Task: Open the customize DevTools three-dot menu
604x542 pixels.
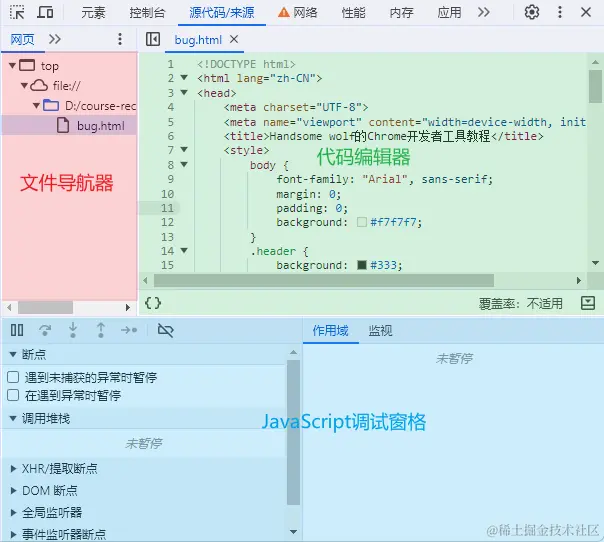Action: [560, 12]
